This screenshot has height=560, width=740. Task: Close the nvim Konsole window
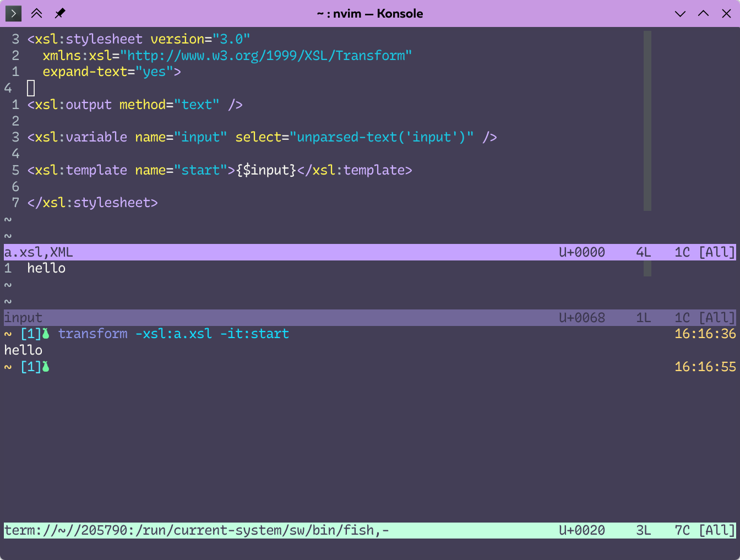coord(726,14)
